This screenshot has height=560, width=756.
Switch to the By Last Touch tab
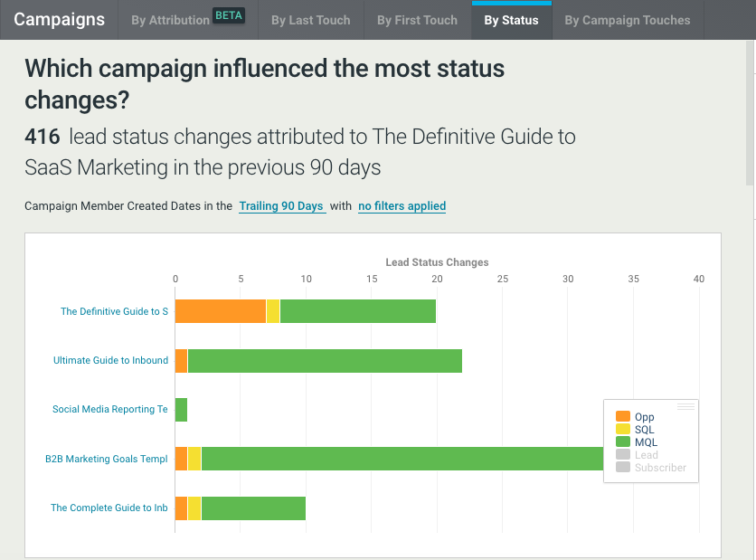point(310,20)
